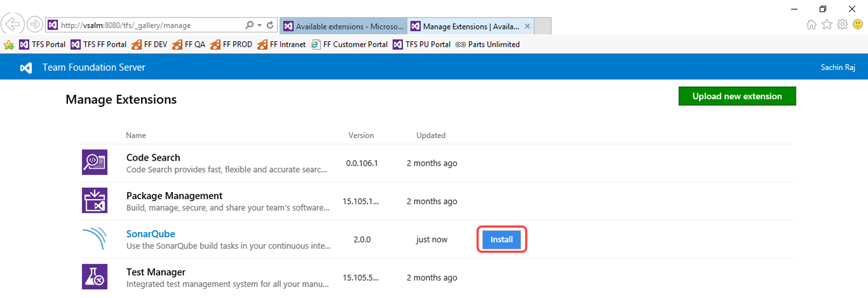Click the Manage Extensions page heading
868x298 pixels.
(x=121, y=99)
